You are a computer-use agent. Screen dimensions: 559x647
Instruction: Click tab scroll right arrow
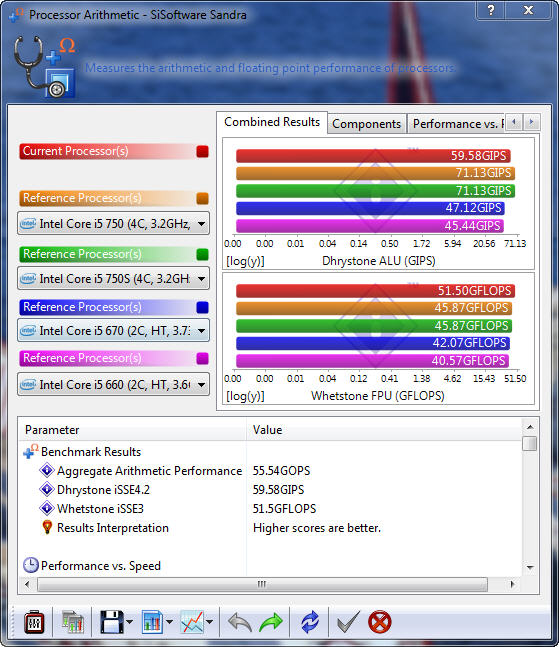click(x=531, y=122)
